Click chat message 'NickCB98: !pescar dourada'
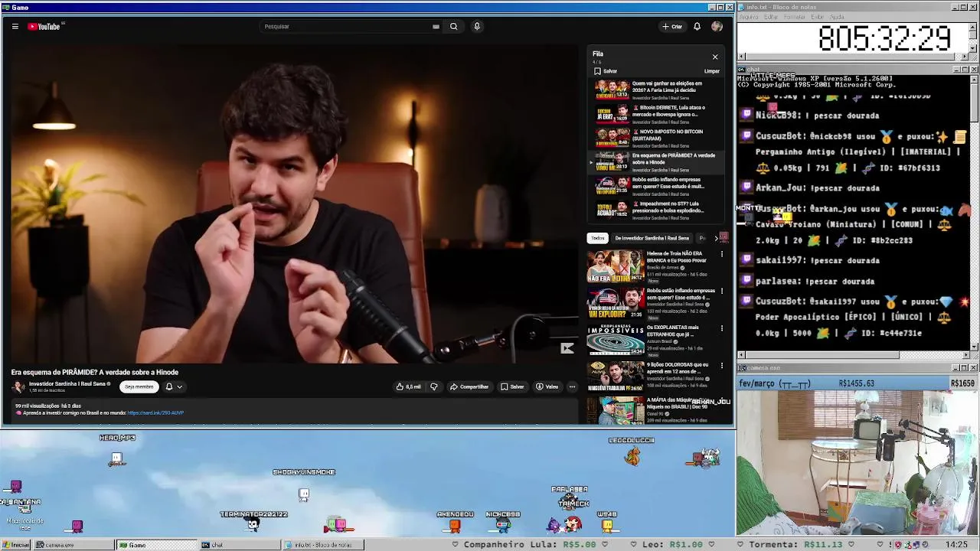 [817, 116]
